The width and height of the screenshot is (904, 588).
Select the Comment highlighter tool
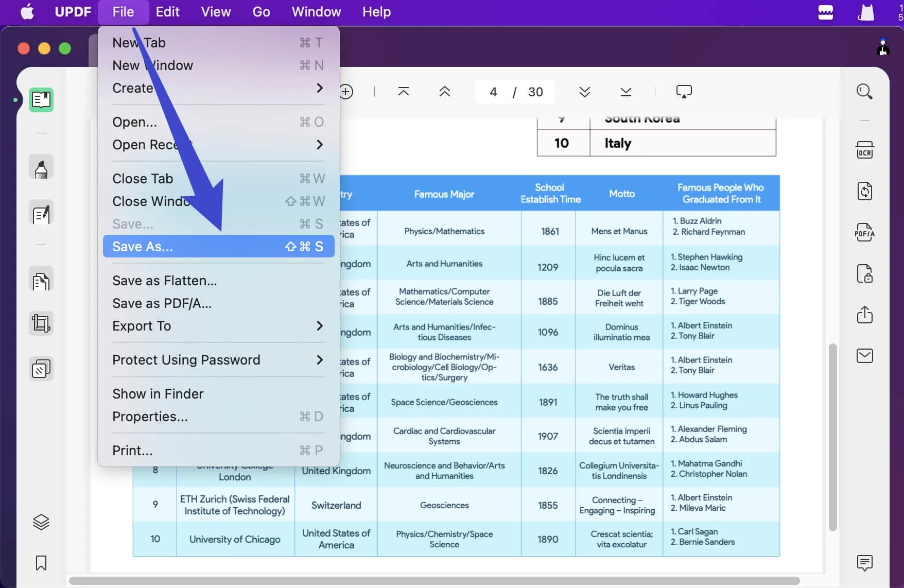[41, 167]
